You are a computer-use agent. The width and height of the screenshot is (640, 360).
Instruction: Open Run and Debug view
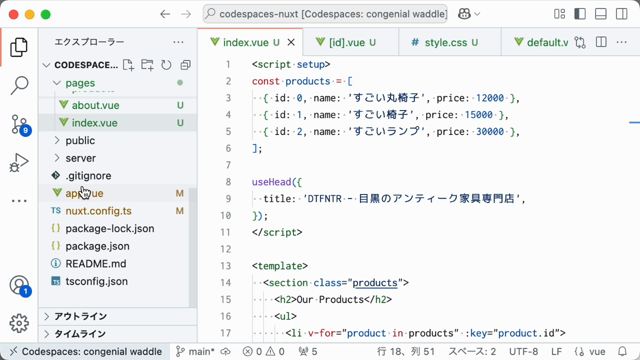[x=19, y=162]
